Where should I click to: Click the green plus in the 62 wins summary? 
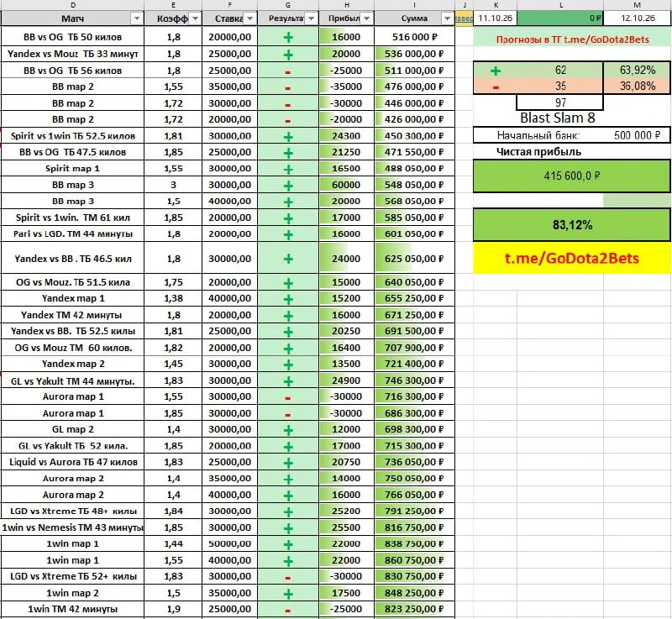(496, 71)
